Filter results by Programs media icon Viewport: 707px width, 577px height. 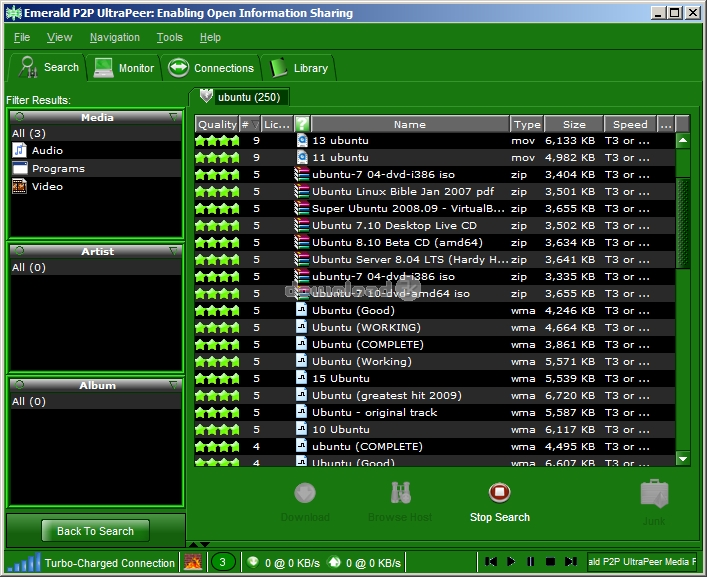[x=19, y=168]
